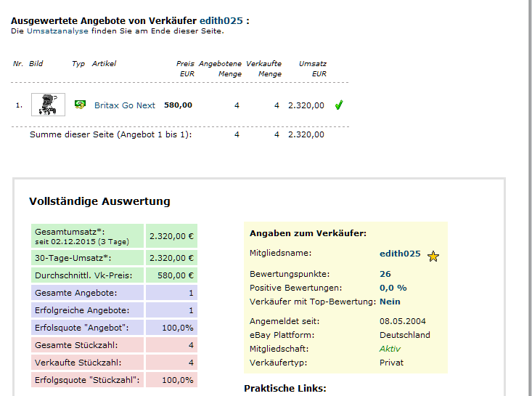Open the edith025 Mitgliedsname link
The height and width of the screenshot is (396, 532).
coord(400,254)
